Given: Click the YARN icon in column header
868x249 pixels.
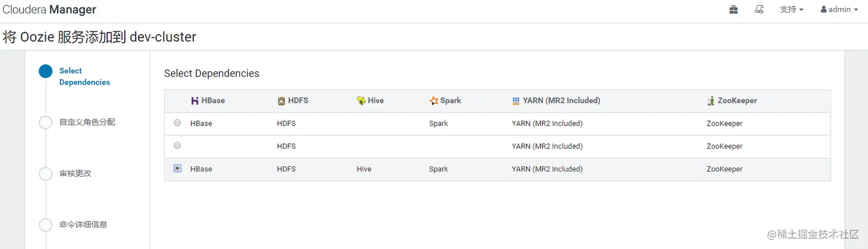Looking at the screenshot, I should point(516,100).
